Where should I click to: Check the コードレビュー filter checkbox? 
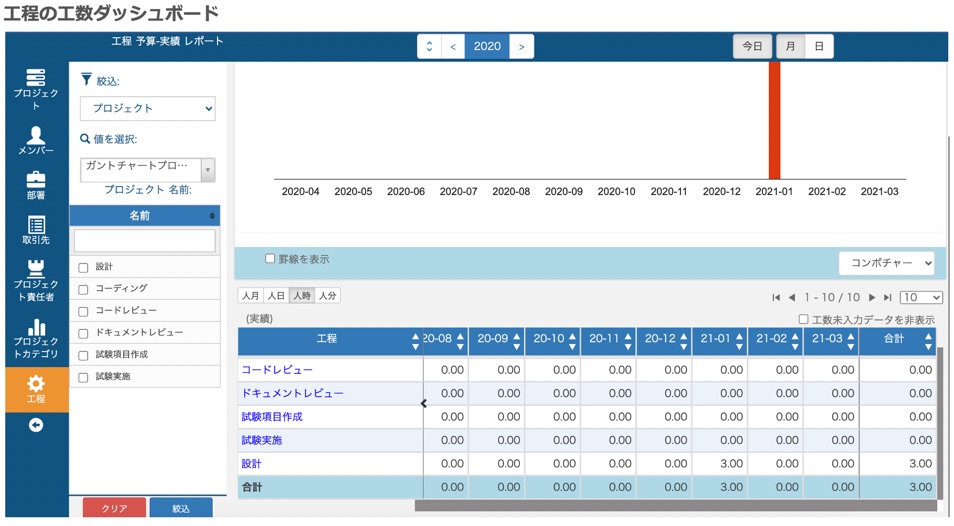pyautogui.click(x=83, y=311)
